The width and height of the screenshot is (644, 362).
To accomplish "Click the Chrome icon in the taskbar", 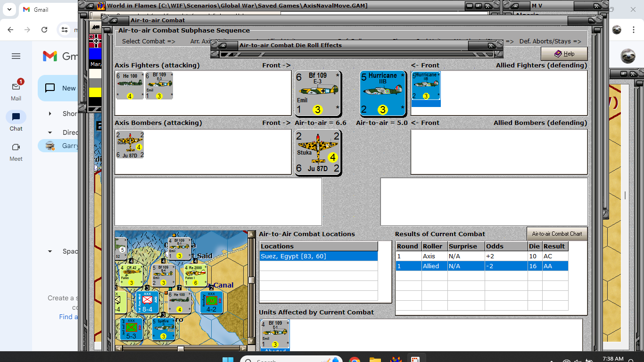I will point(355,361).
